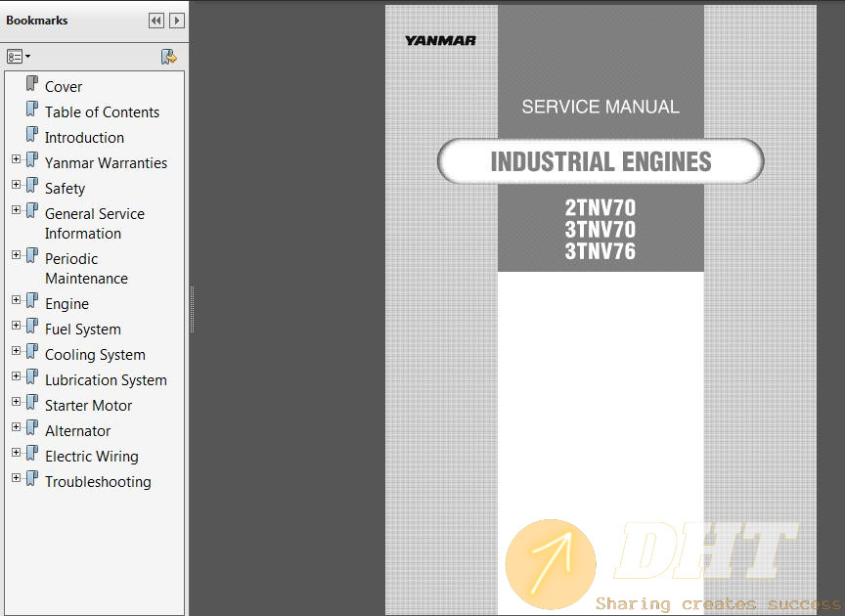Expand the Lubrication System bookmark
The image size is (845, 616).
[17, 376]
